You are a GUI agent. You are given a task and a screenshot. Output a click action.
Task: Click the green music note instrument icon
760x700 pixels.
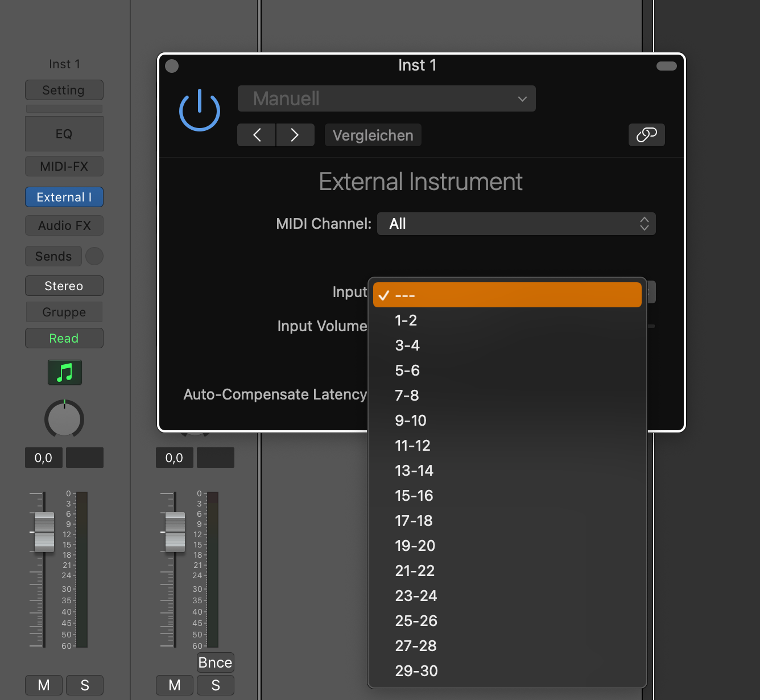click(x=65, y=373)
